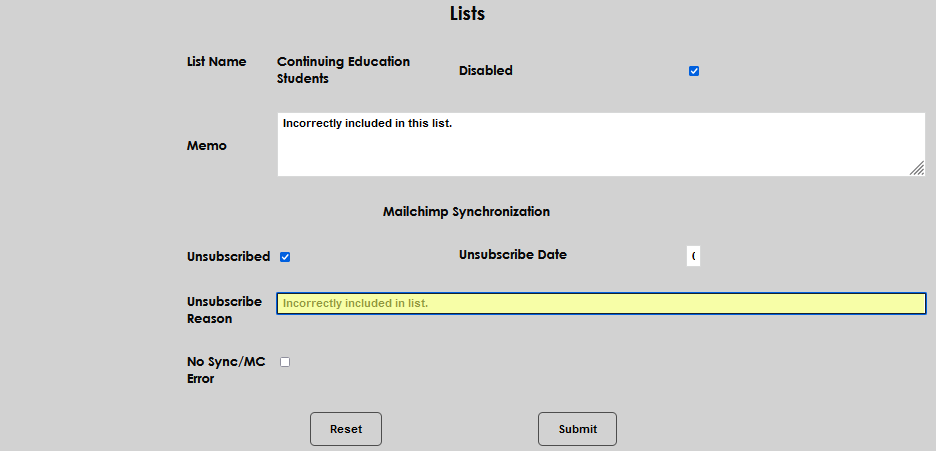Click the 'Unsubscribed' label text
936x451 pixels.
click(x=228, y=257)
